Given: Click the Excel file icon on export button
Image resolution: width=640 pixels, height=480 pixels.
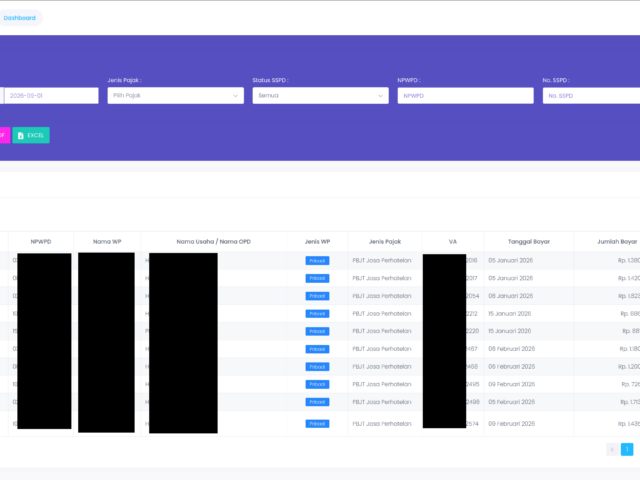Looking at the screenshot, I should tap(21, 136).
